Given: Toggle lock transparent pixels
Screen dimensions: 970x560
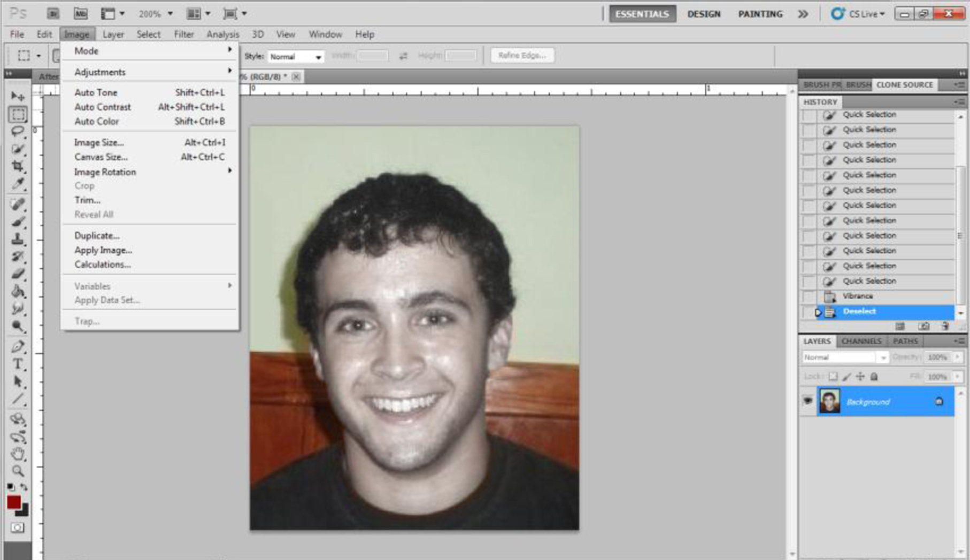Looking at the screenshot, I should (833, 377).
